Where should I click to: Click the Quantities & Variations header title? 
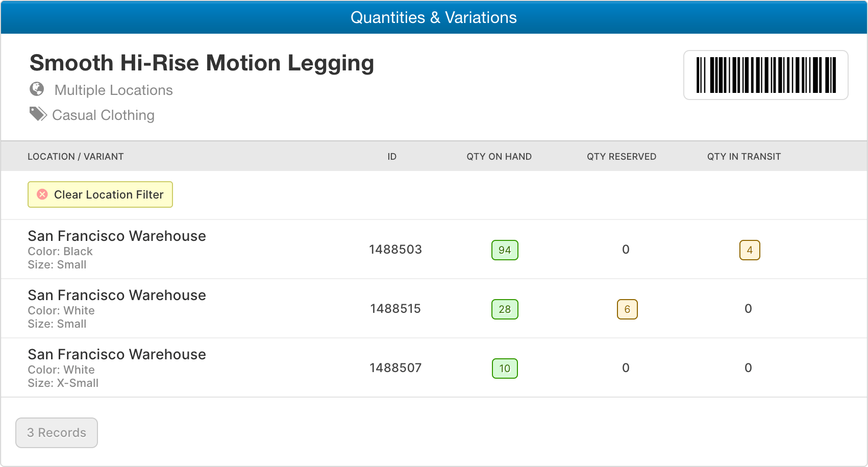tap(434, 18)
